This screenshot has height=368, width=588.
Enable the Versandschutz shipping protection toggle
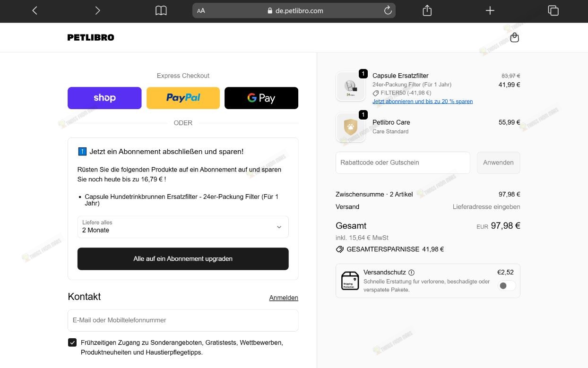point(507,286)
